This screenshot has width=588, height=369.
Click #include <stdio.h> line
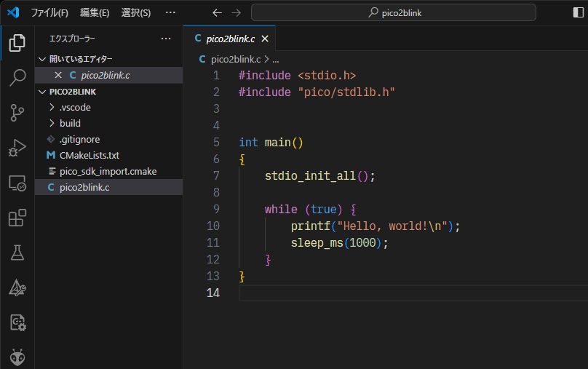(297, 76)
